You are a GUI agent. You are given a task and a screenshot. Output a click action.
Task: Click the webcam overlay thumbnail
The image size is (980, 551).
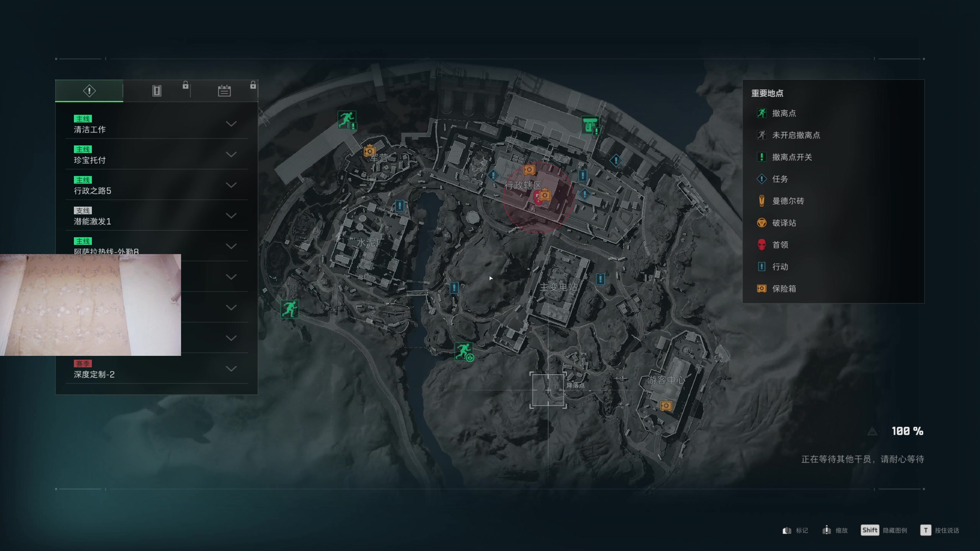pyautogui.click(x=90, y=305)
